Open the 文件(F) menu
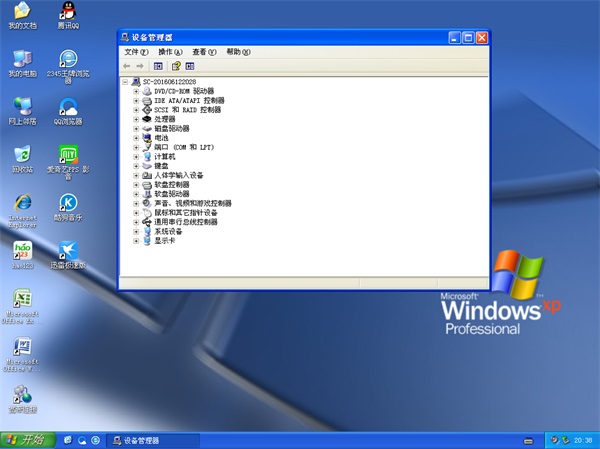The width and height of the screenshot is (600, 449). coord(136,52)
